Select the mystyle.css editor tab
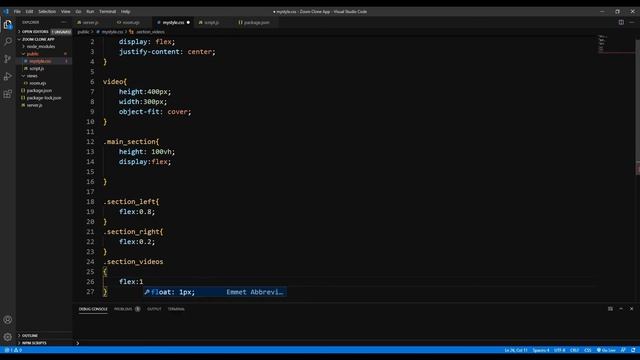The width and height of the screenshot is (640, 360). click(x=173, y=22)
